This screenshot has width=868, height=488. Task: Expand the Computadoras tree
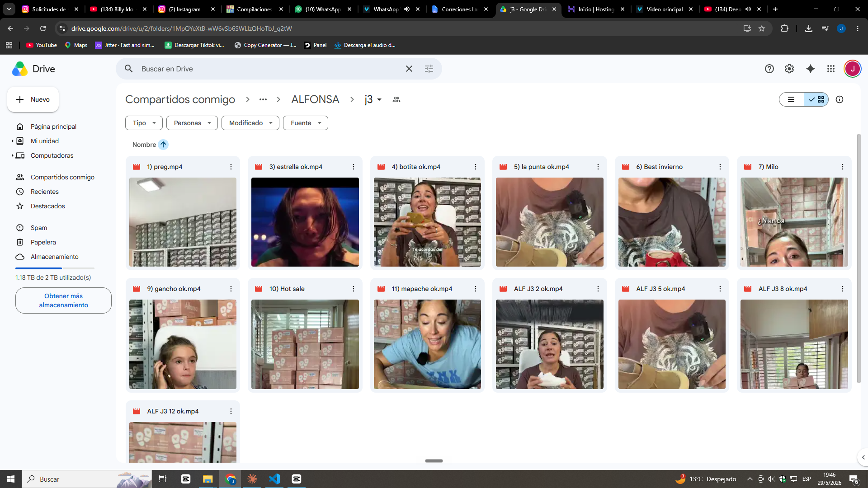[x=12, y=155]
